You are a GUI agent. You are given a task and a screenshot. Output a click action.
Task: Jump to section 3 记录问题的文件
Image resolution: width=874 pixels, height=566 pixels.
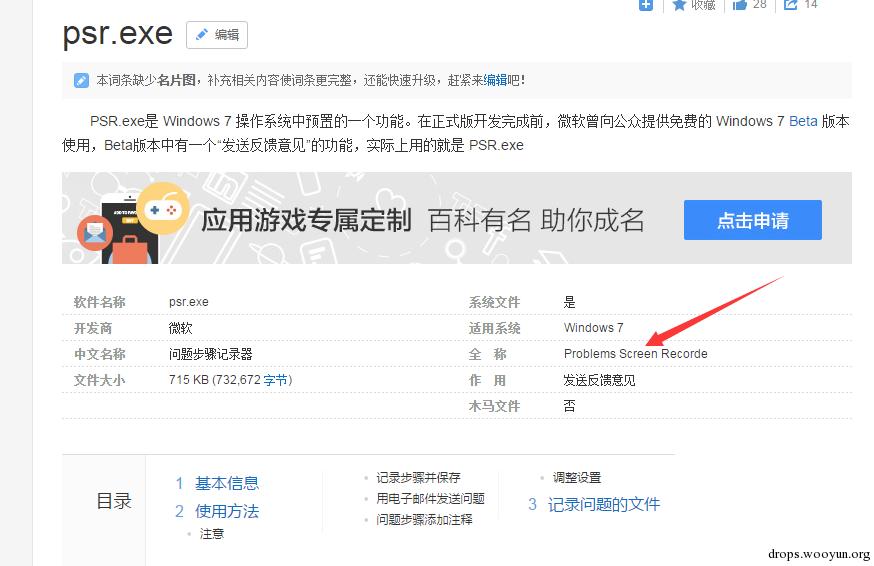click(x=594, y=504)
